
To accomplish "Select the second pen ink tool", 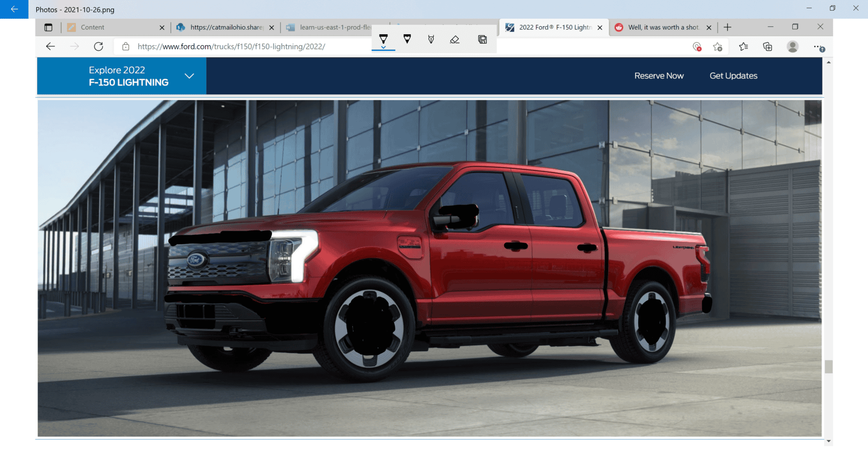I will coord(407,39).
